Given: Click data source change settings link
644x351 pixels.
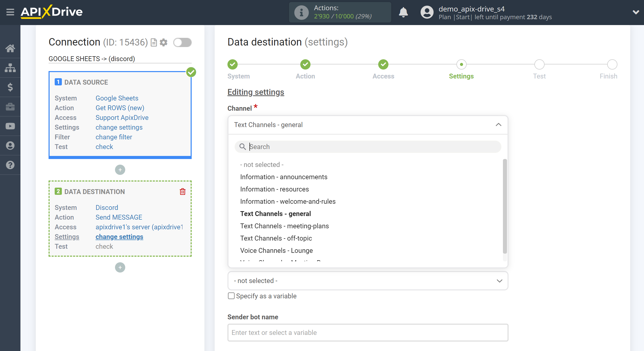Looking at the screenshot, I should [x=119, y=127].
